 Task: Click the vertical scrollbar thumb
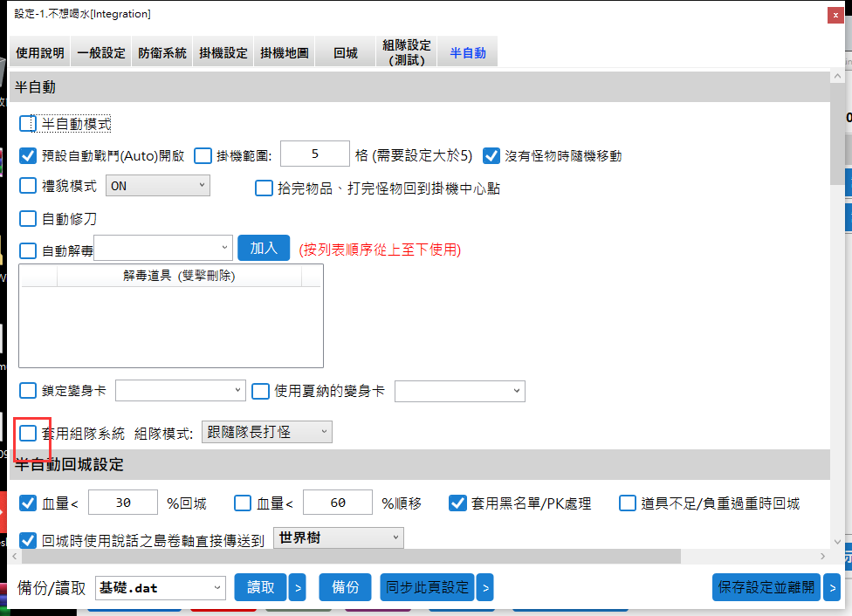837,134
